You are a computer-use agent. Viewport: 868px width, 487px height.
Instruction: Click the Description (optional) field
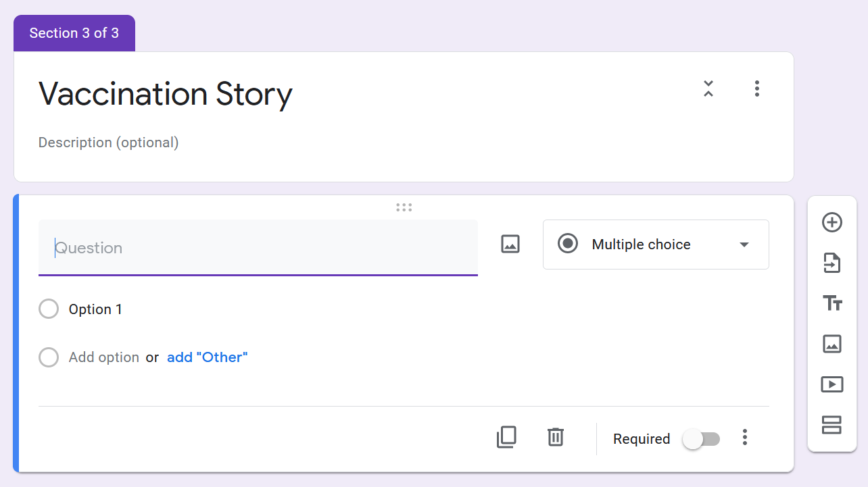point(108,143)
